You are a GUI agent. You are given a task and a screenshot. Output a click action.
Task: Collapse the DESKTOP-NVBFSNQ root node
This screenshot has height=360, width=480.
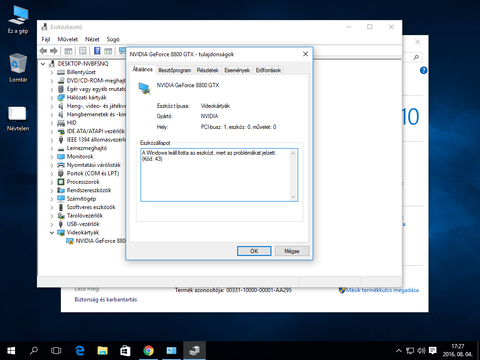(x=43, y=64)
